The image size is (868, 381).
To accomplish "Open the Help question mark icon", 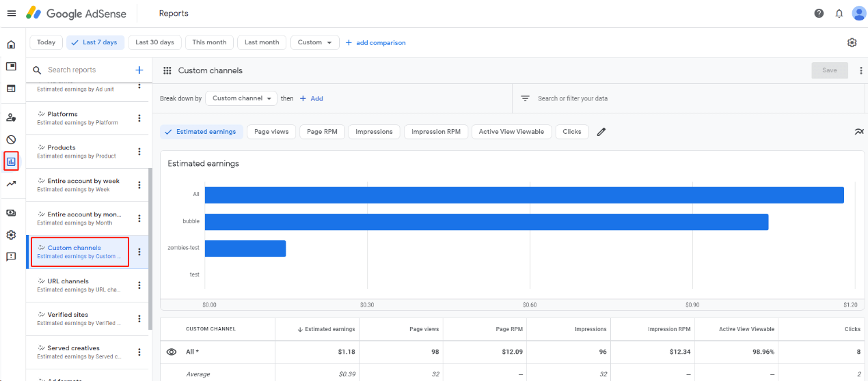I will pyautogui.click(x=819, y=14).
